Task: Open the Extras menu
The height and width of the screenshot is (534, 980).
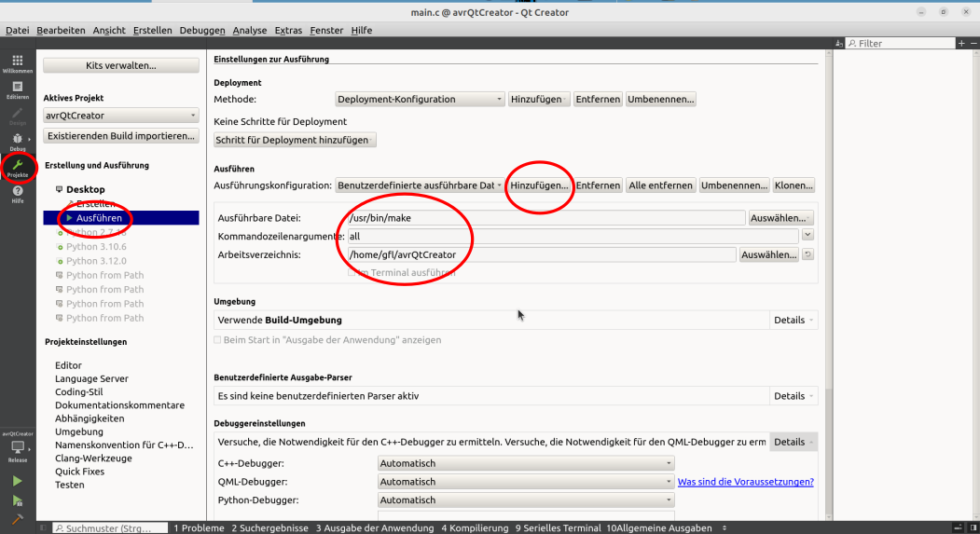Action: coord(288,30)
